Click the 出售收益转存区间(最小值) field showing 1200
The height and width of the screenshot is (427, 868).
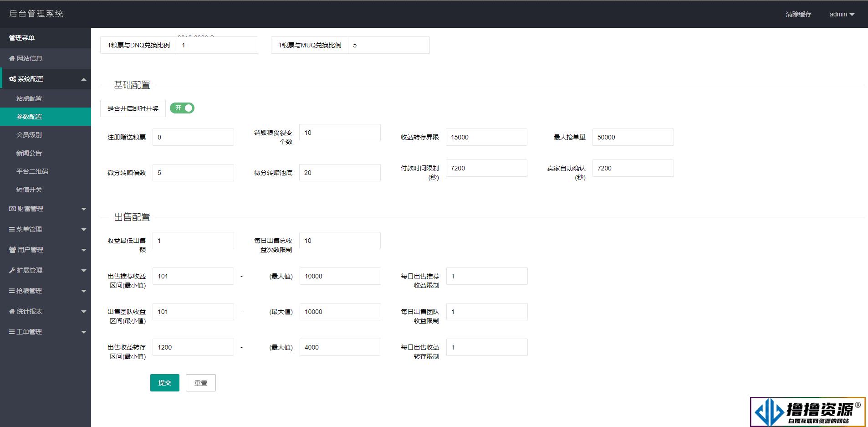tap(193, 347)
